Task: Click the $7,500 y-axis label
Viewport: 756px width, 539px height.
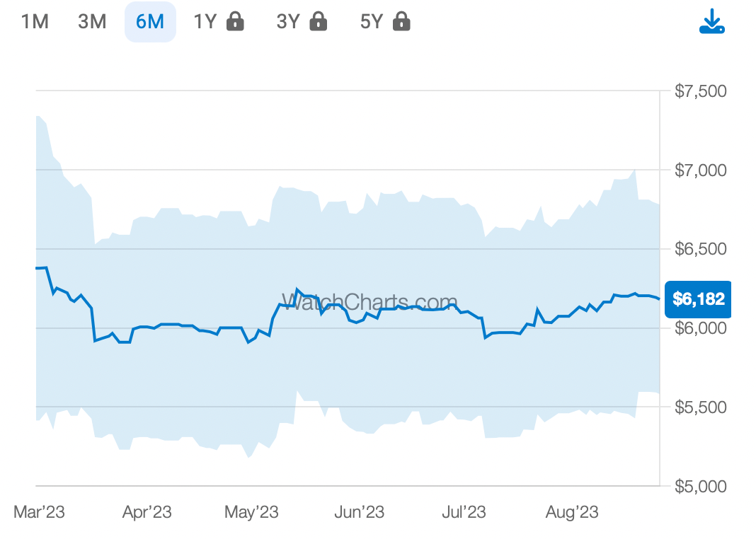Action: pyautogui.click(x=699, y=91)
